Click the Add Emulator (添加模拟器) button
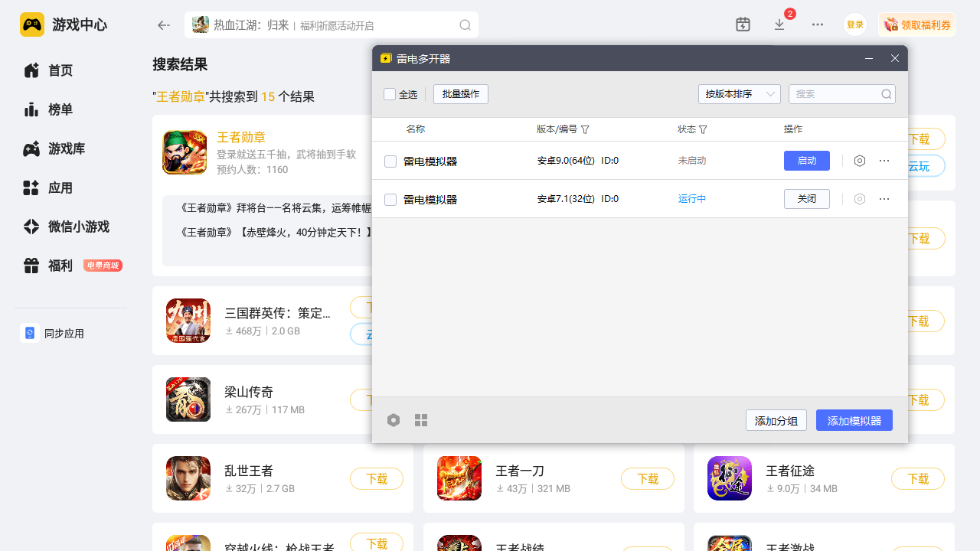This screenshot has width=980, height=551. pyautogui.click(x=854, y=420)
